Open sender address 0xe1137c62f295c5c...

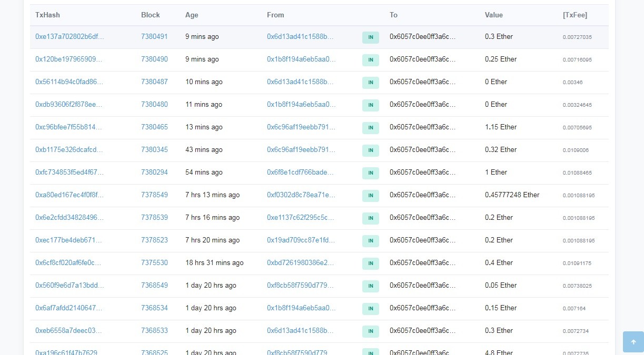coord(301,218)
